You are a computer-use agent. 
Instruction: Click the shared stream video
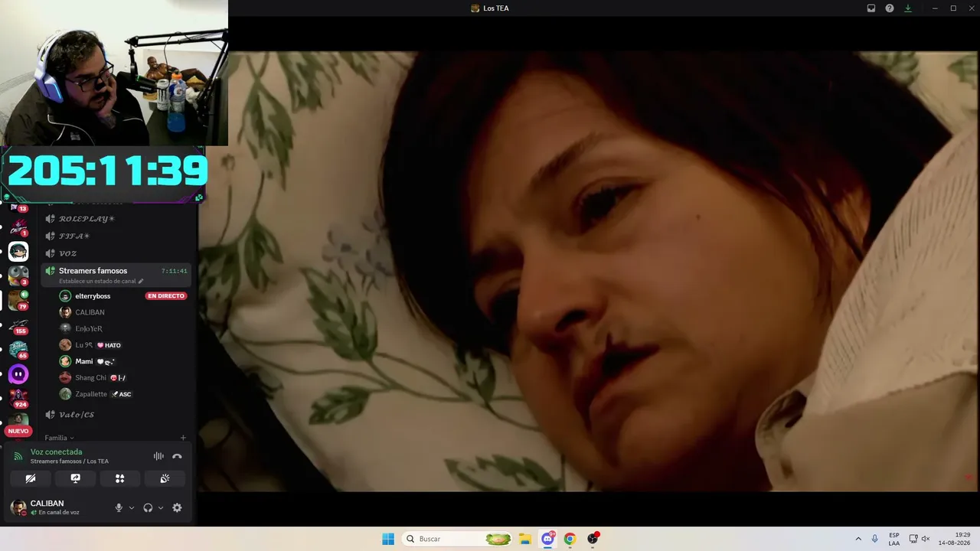click(590, 271)
